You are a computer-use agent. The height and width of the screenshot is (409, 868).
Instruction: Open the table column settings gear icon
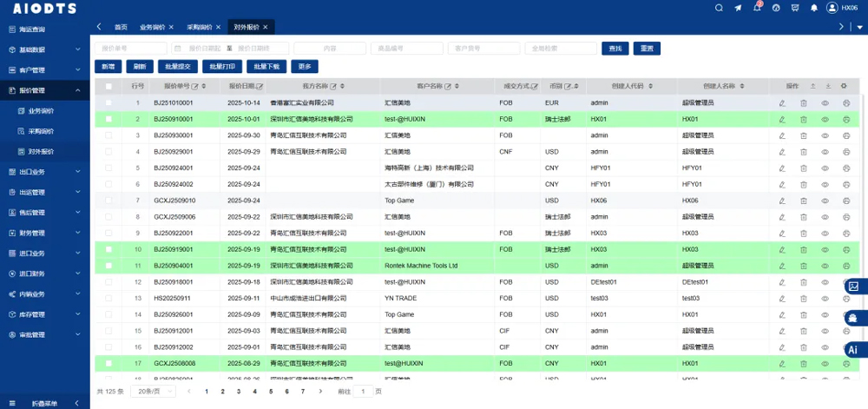click(844, 86)
